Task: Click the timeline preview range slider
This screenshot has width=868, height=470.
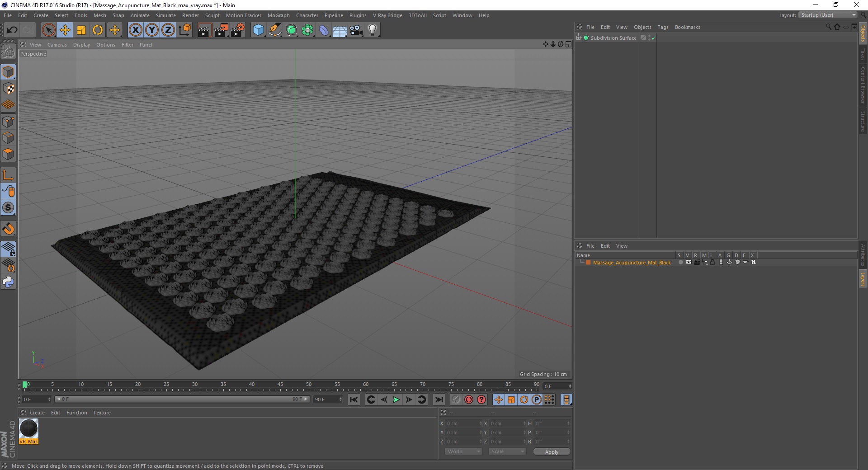Action: (182, 399)
